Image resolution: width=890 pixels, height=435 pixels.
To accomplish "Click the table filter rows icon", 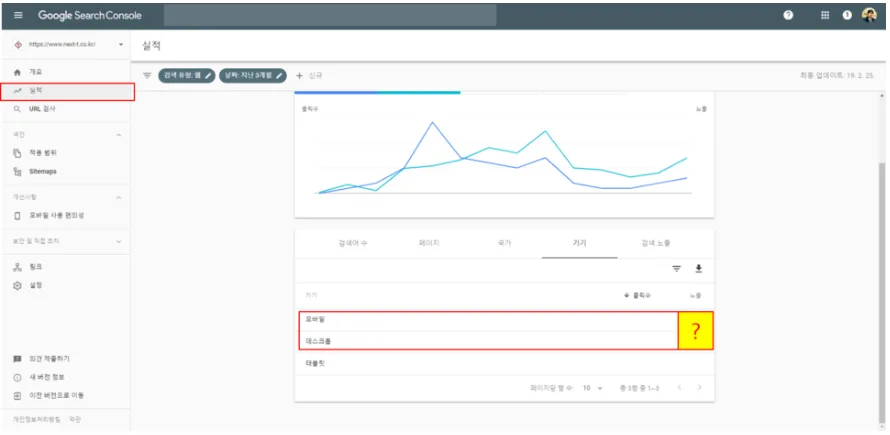I will click(x=676, y=268).
